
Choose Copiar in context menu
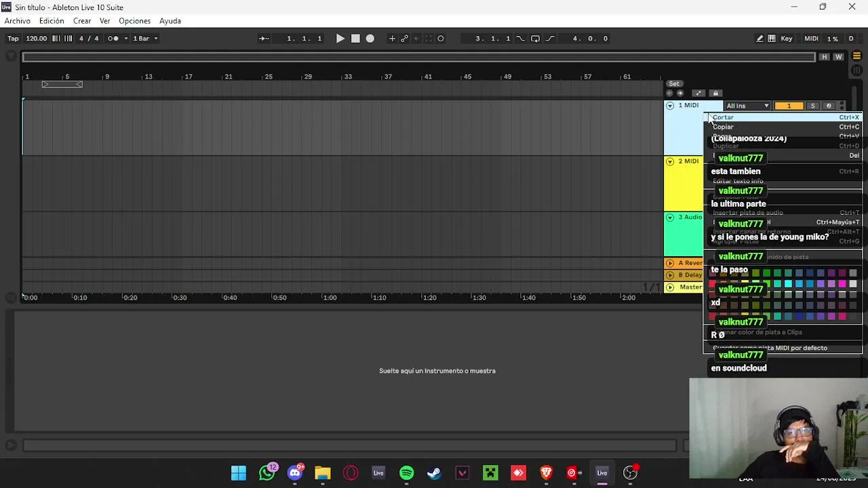[x=783, y=127]
